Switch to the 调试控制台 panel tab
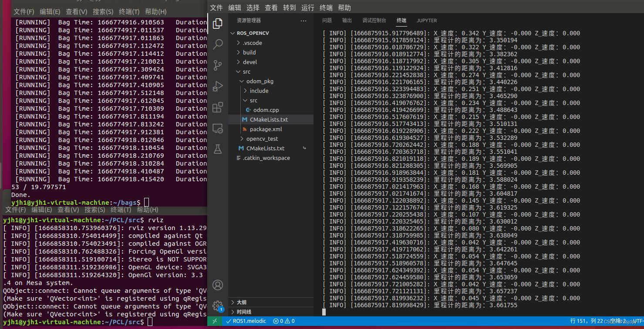 pyautogui.click(x=374, y=20)
